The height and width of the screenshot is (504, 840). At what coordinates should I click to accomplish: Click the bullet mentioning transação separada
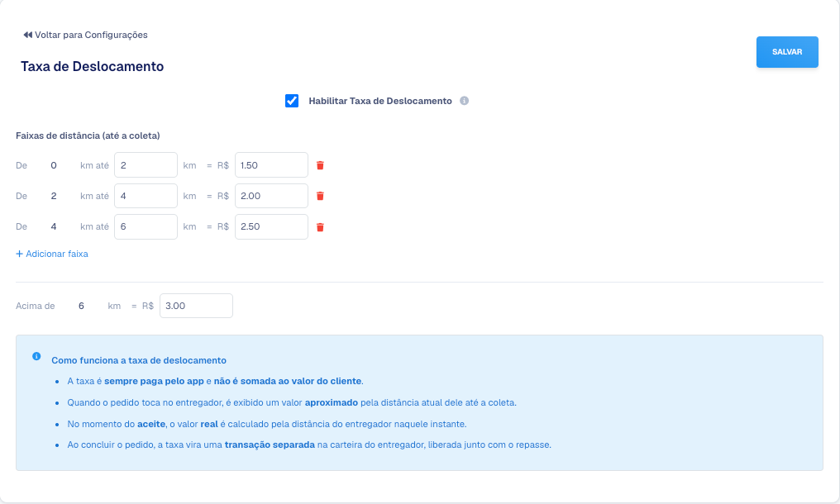click(x=309, y=445)
